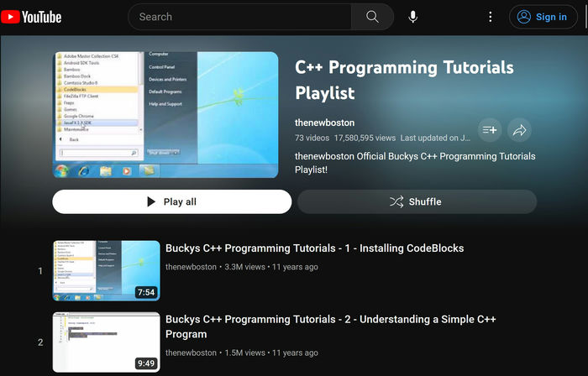The height and width of the screenshot is (376, 588).
Task: Open thenewboston channel link under playlist title
Action: [x=324, y=123]
